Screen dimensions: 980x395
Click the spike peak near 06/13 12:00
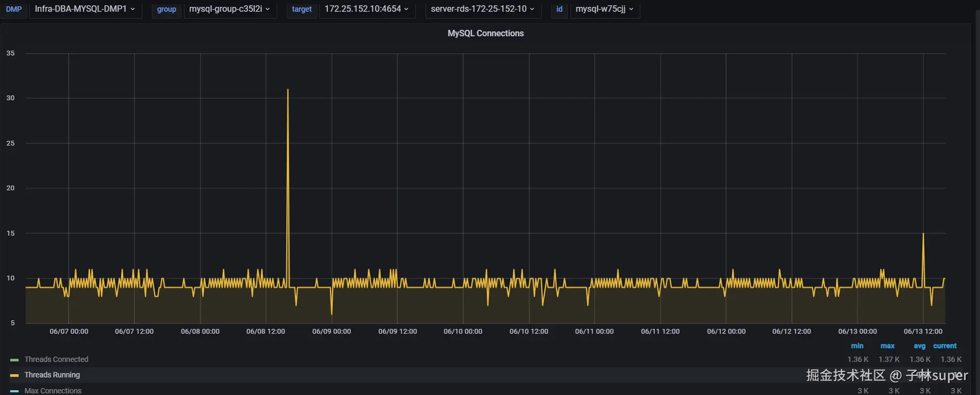tap(923, 233)
